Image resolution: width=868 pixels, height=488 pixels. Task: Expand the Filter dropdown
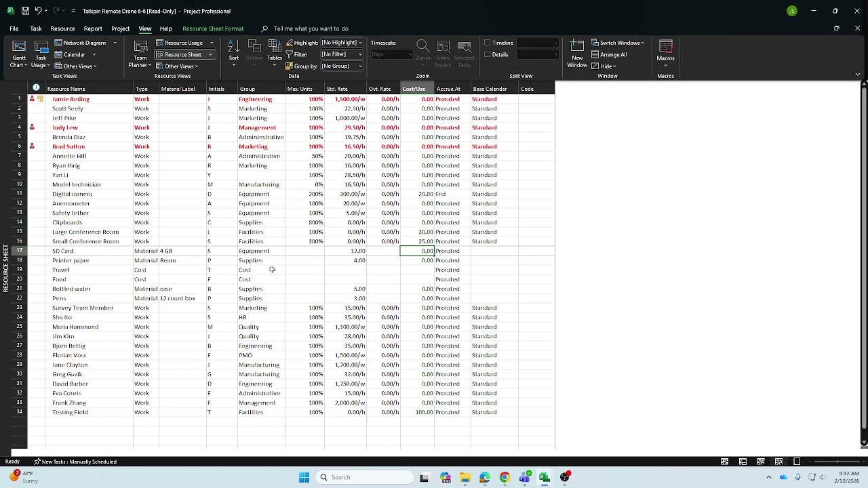pos(359,54)
